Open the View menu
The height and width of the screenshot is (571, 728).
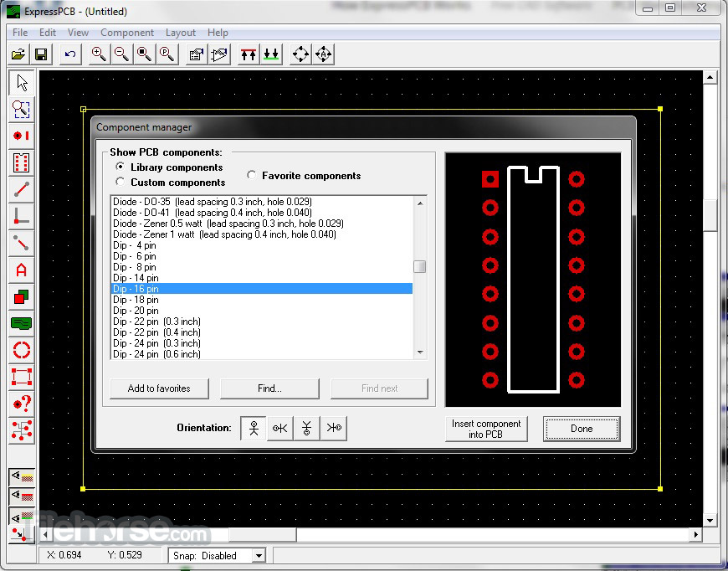coord(78,33)
